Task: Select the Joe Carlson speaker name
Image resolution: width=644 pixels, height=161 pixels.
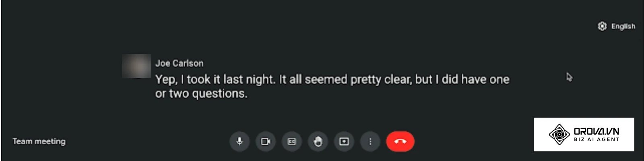Action: point(179,63)
